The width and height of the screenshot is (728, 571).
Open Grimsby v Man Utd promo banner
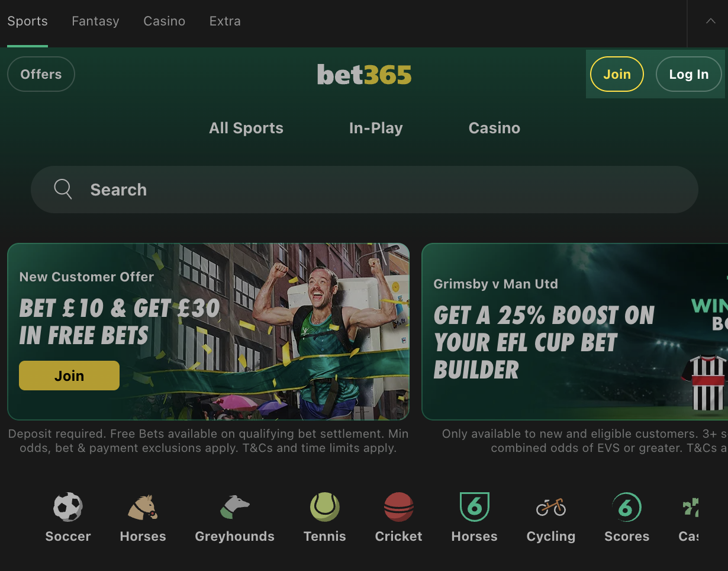tap(575, 332)
